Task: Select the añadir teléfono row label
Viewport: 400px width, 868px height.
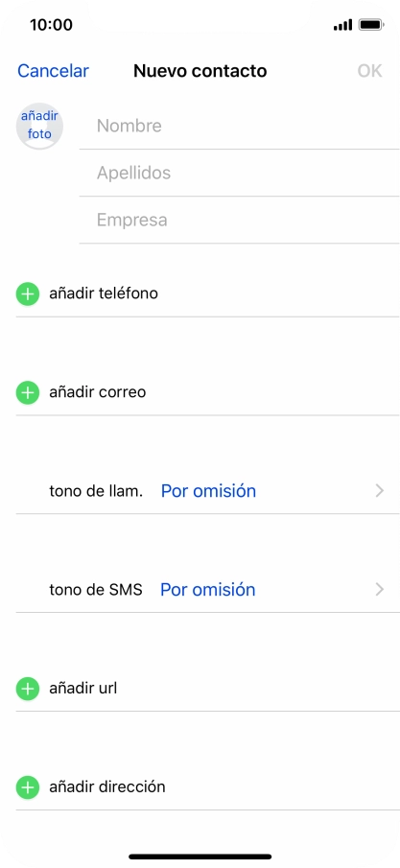Action: click(104, 293)
